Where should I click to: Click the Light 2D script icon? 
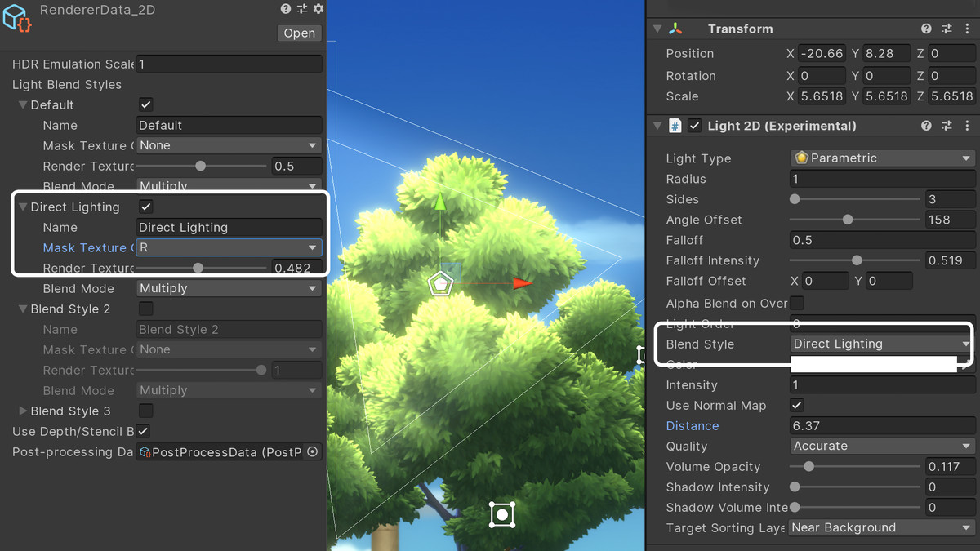tap(675, 126)
